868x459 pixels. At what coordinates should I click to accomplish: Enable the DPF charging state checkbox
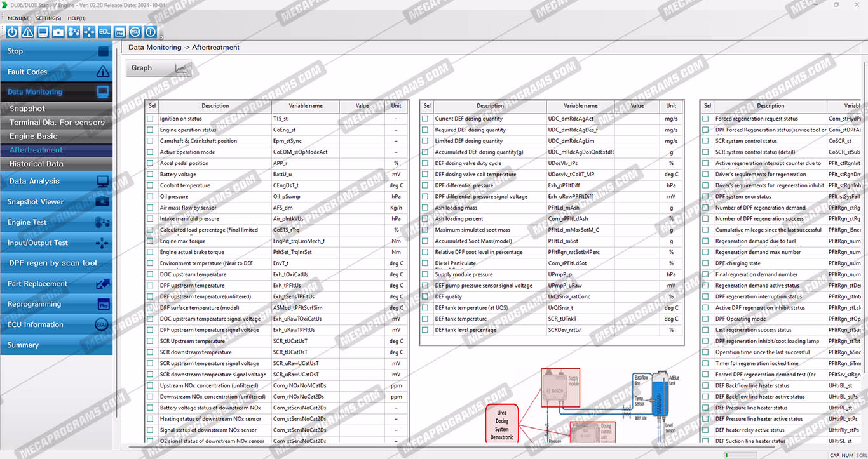click(x=705, y=263)
